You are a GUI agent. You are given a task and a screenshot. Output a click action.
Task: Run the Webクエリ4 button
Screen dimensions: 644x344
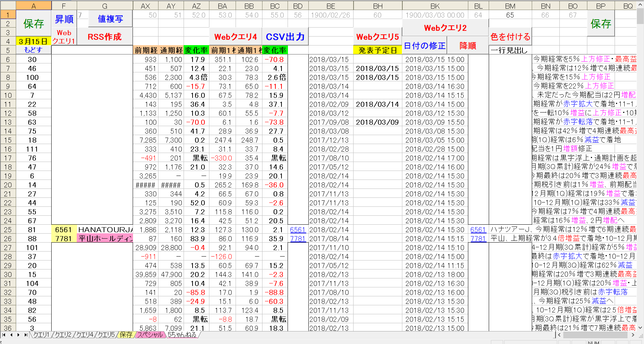point(236,37)
